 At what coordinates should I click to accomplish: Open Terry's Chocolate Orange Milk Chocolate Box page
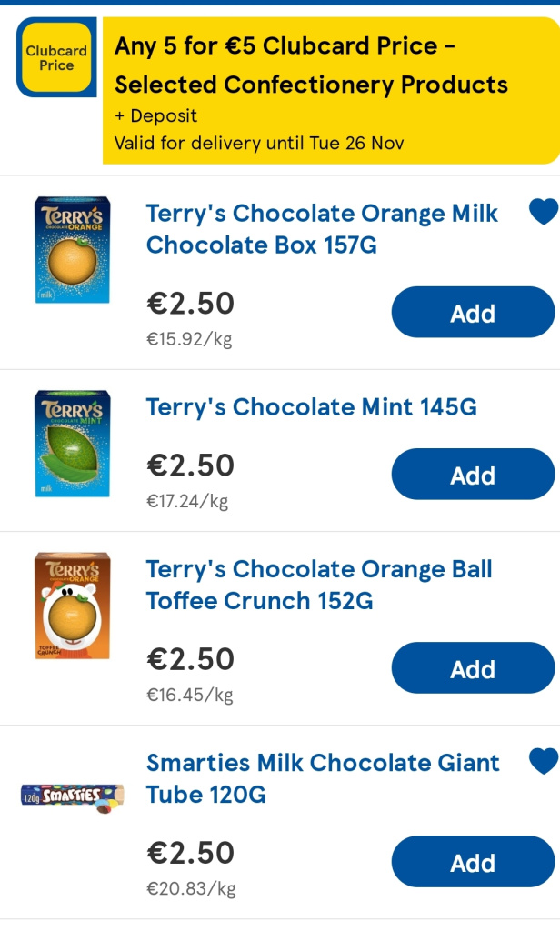[320, 229]
